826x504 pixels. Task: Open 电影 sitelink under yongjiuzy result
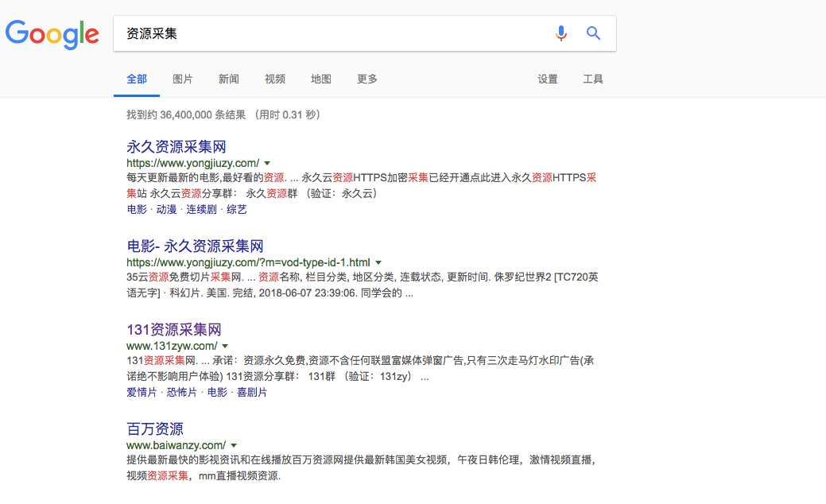pos(137,210)
